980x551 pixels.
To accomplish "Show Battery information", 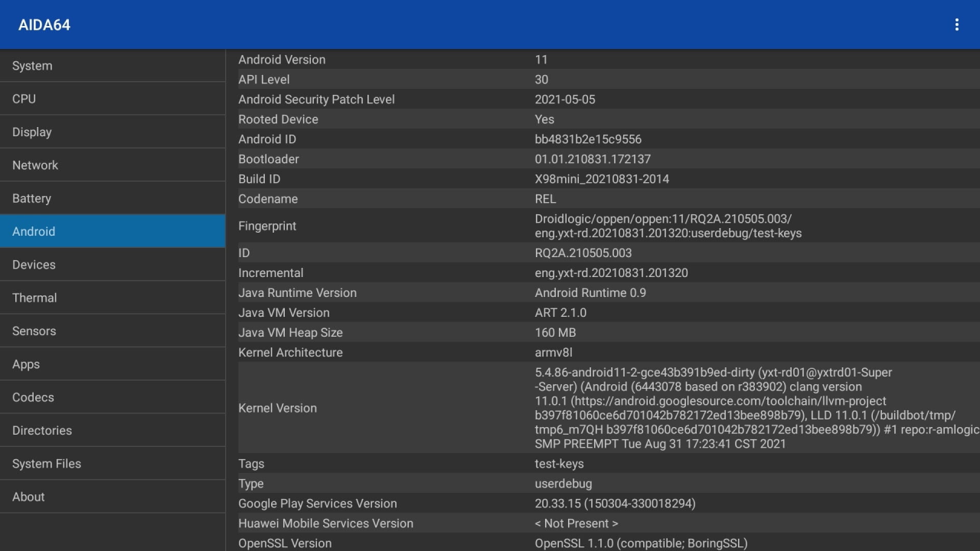I will tap(113, 198).
